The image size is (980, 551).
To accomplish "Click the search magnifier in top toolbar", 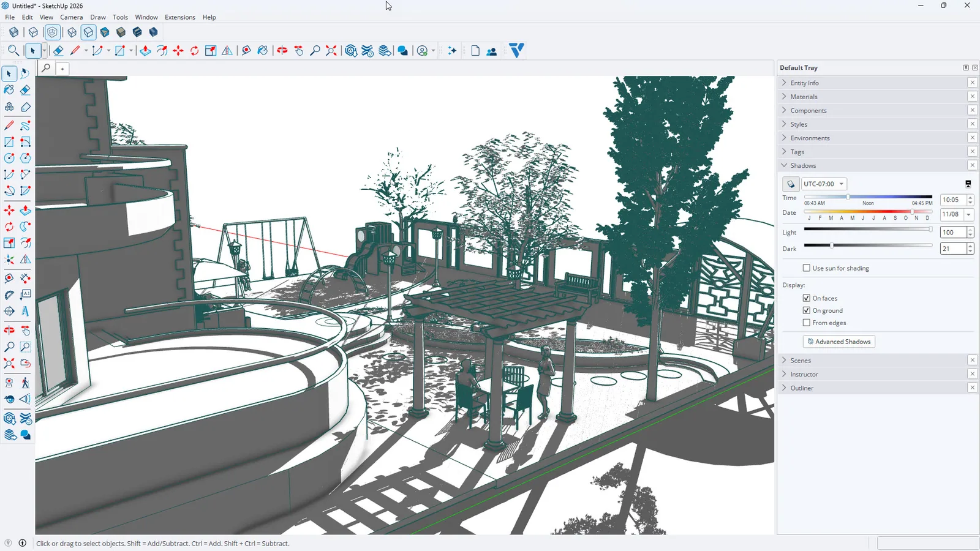I will [x=13, y=51].
